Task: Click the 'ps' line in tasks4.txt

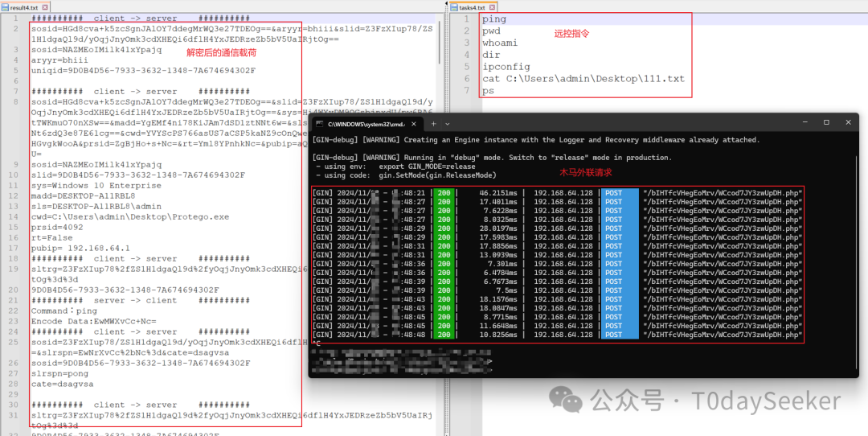Action: [488, 91]
